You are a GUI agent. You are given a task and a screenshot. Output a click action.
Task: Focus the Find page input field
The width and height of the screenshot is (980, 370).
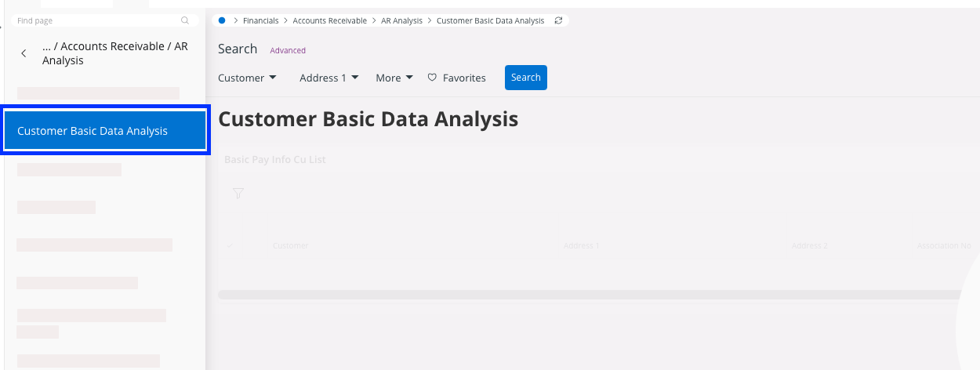(94, 21)
